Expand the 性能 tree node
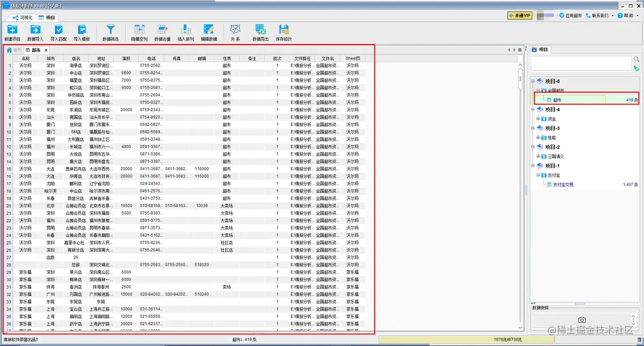 (x=538, y=137)
